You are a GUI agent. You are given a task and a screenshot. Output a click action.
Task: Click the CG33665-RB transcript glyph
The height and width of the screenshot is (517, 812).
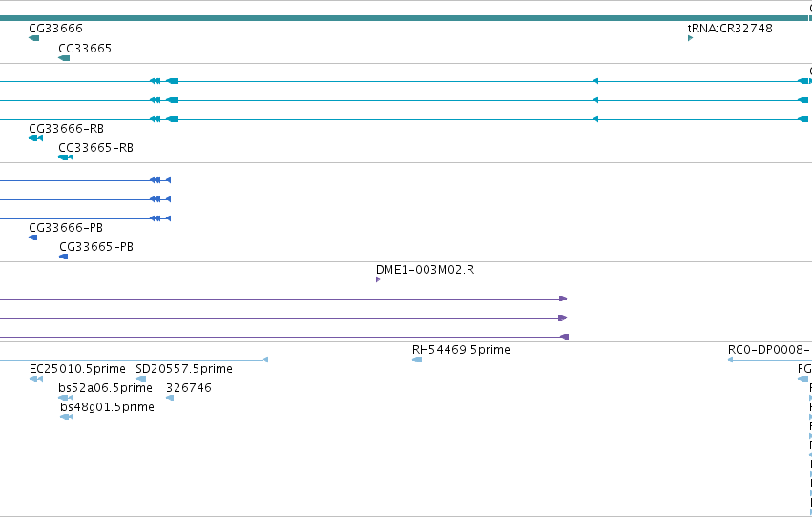point(66,157)
